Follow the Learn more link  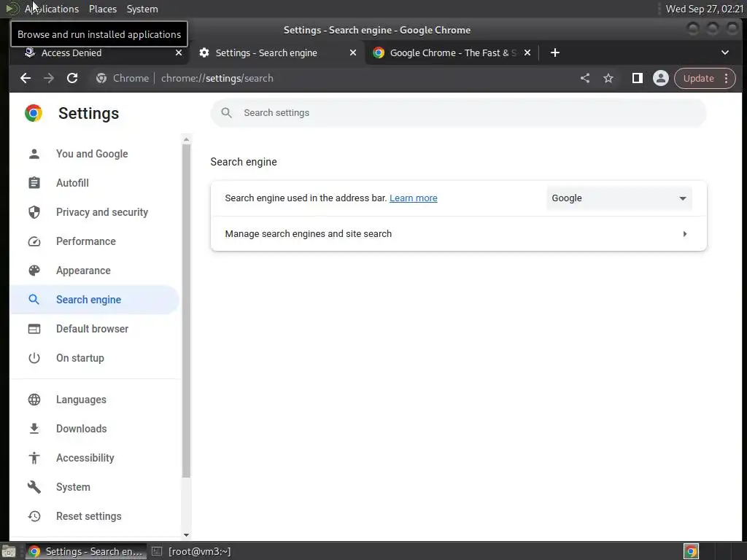pyautogui.click(x=414, y=198)
